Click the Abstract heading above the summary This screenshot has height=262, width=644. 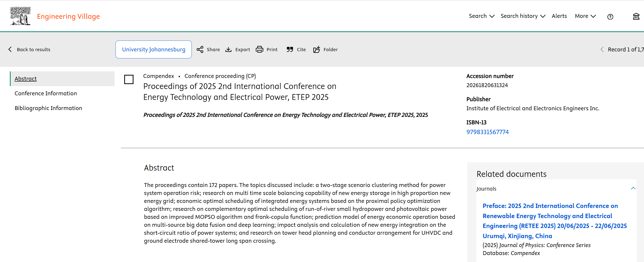point(159,168)
